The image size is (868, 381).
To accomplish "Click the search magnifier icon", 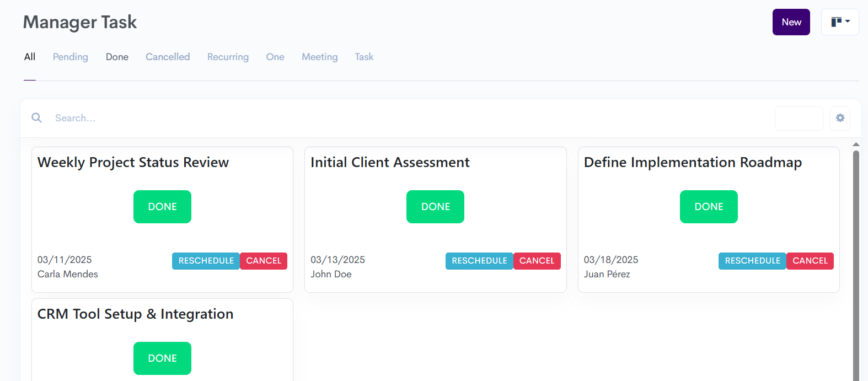I will [36, 118].
